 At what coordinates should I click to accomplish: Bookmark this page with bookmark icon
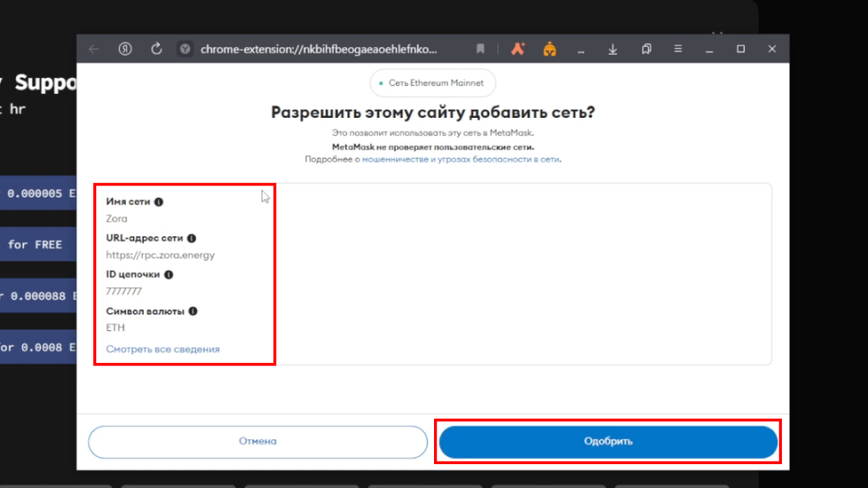pyautogui.click(x=480, y=49)
